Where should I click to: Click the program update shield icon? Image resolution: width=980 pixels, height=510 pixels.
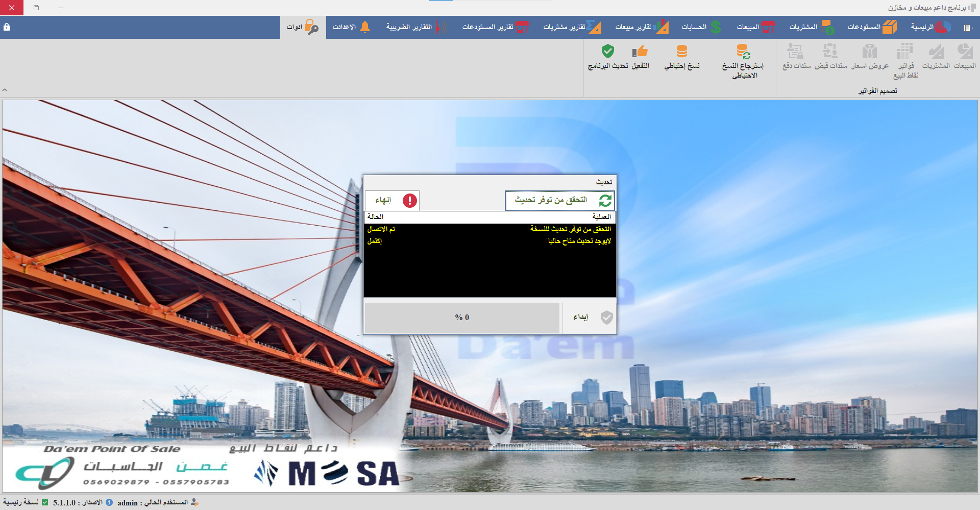coord(607,52)
